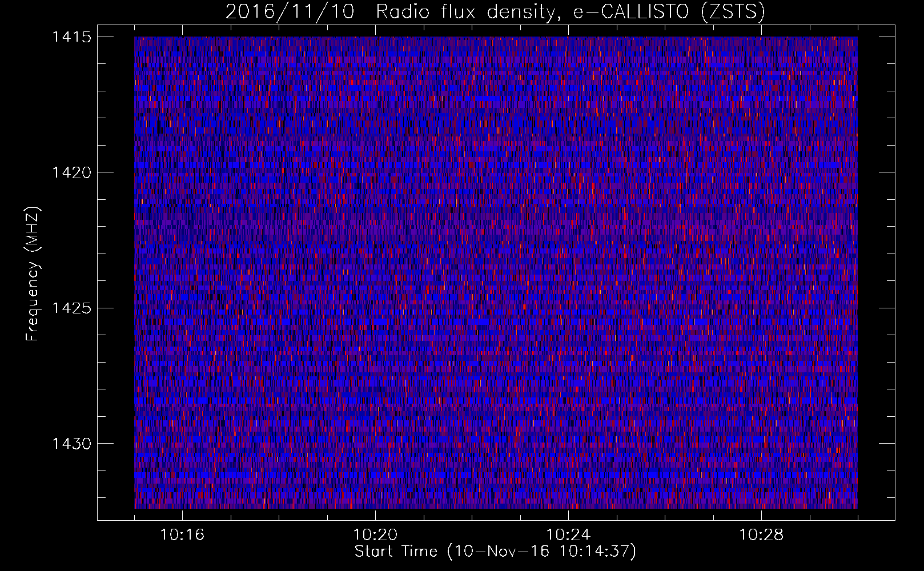924x571 pixels.
Task: Click the 10:28 time tick label
Action: (761, 535)
